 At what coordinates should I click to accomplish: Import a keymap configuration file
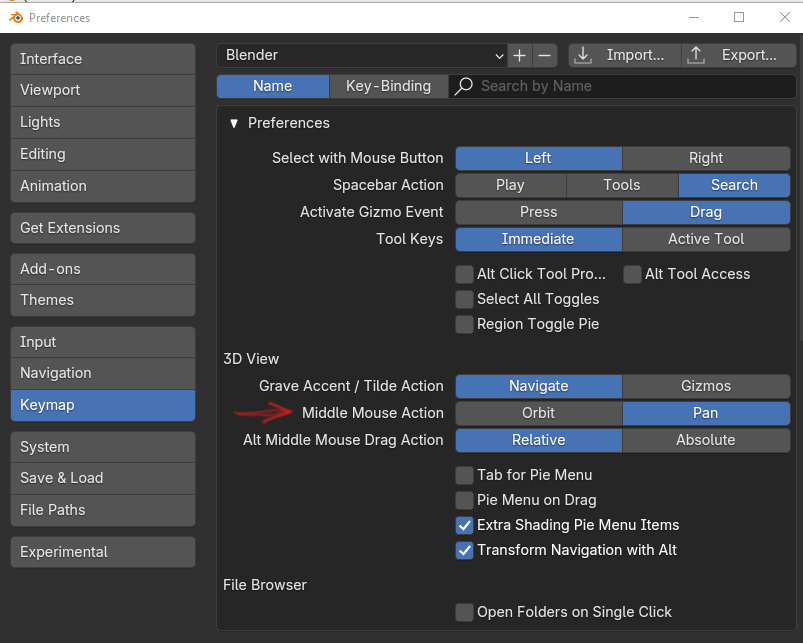click(x=625, y=55)
